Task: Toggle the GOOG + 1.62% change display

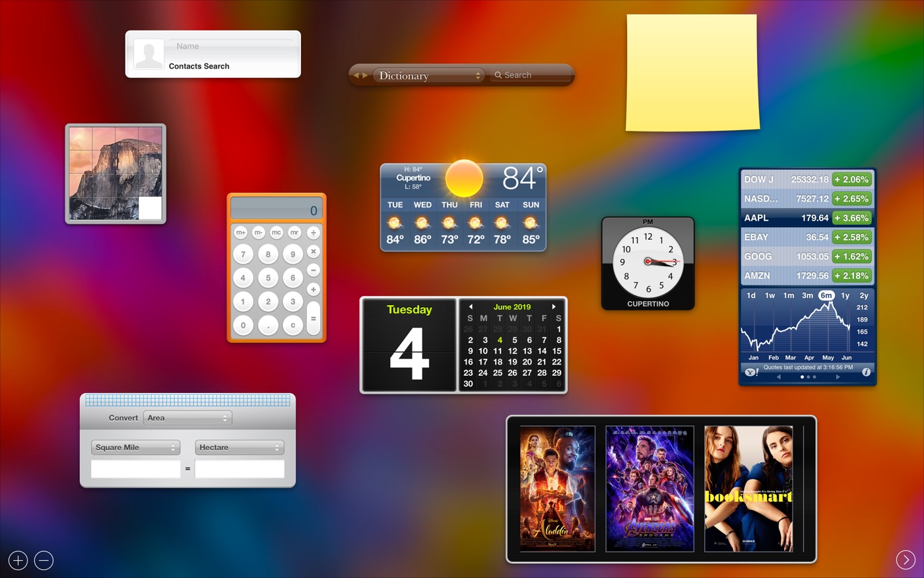Action: click(851, 256)
